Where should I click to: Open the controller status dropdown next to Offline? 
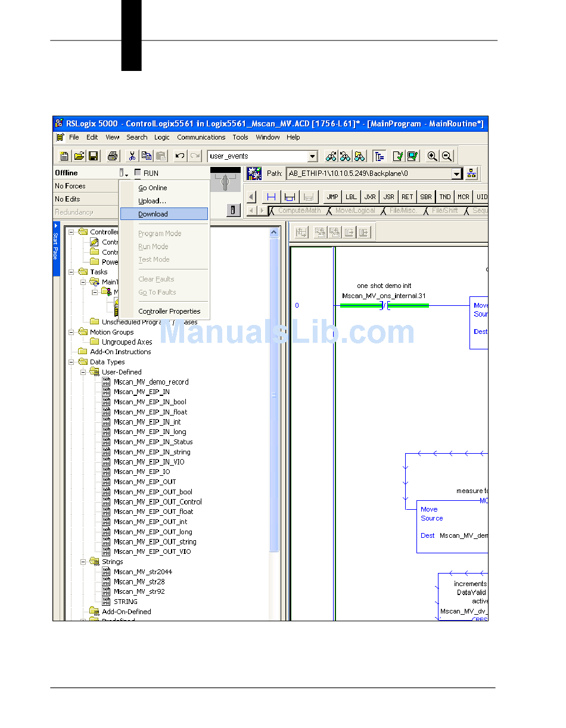pyautogui.click(x=123, y=173)
